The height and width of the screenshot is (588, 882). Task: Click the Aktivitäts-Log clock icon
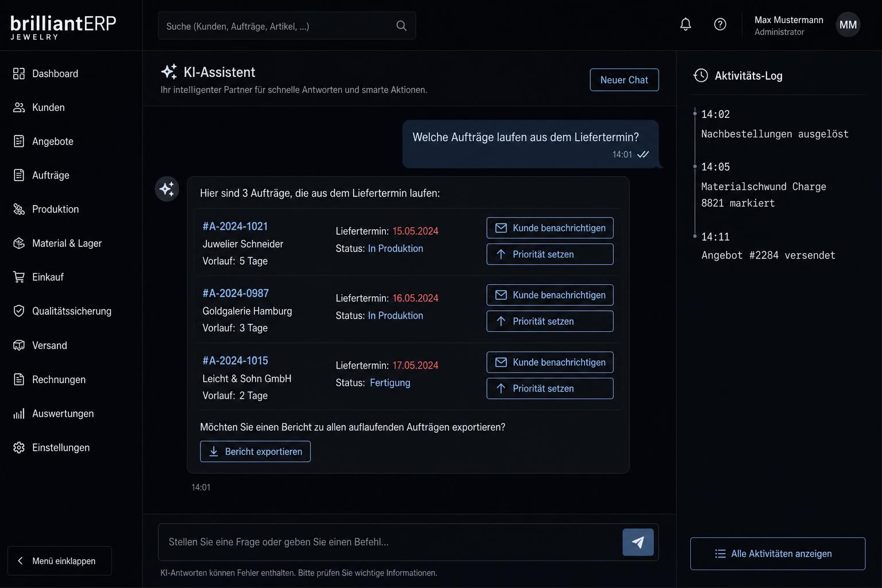point(701,76)
